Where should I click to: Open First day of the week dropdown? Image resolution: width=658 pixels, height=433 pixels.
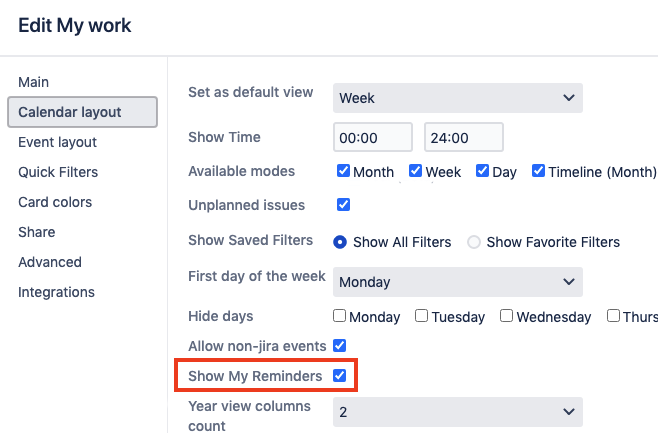457,282
